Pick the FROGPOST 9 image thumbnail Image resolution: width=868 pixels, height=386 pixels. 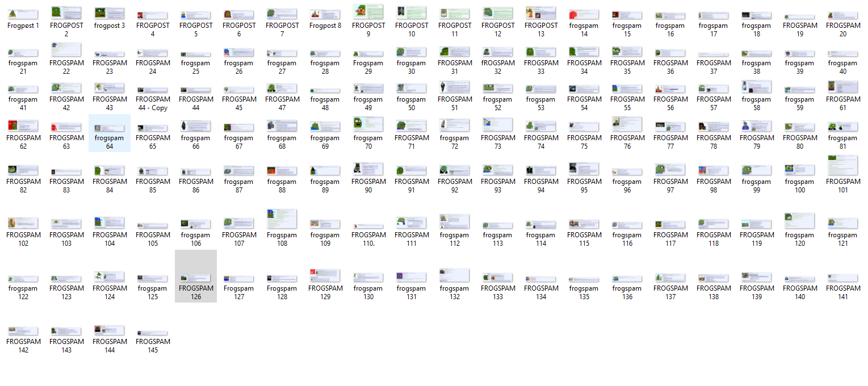point(368,12)
